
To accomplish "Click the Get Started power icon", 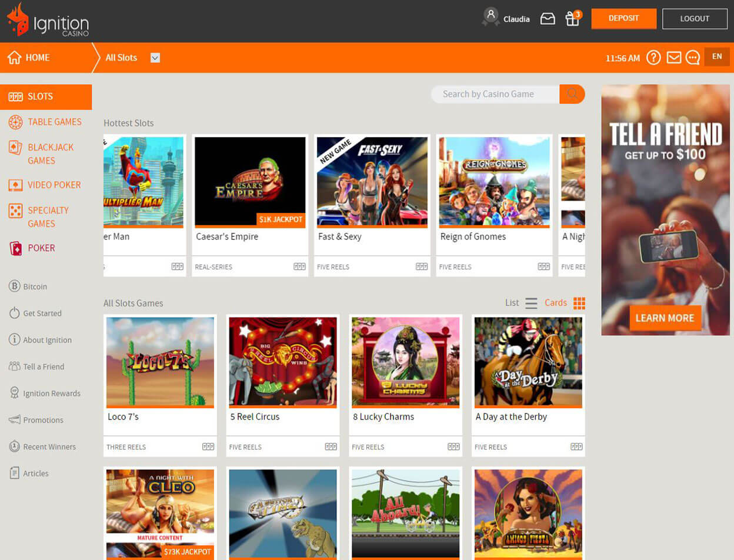I will coord(15,313).
